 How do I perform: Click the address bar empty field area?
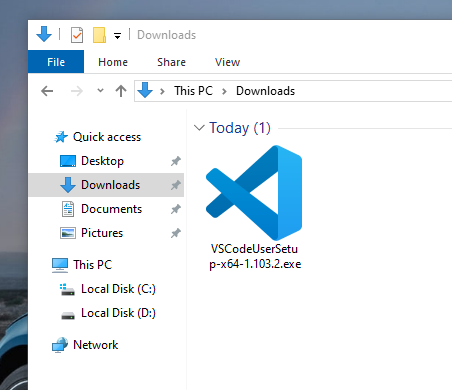[373, 91]
